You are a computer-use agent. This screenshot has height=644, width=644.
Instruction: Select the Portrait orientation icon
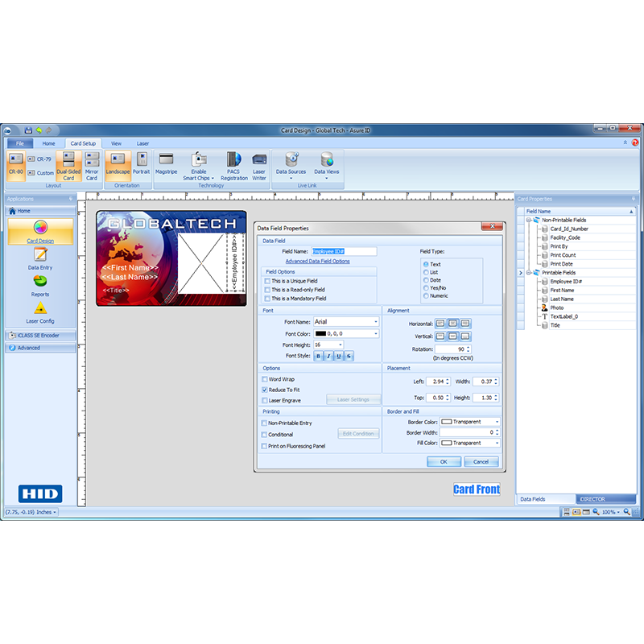tap(142, 165)
